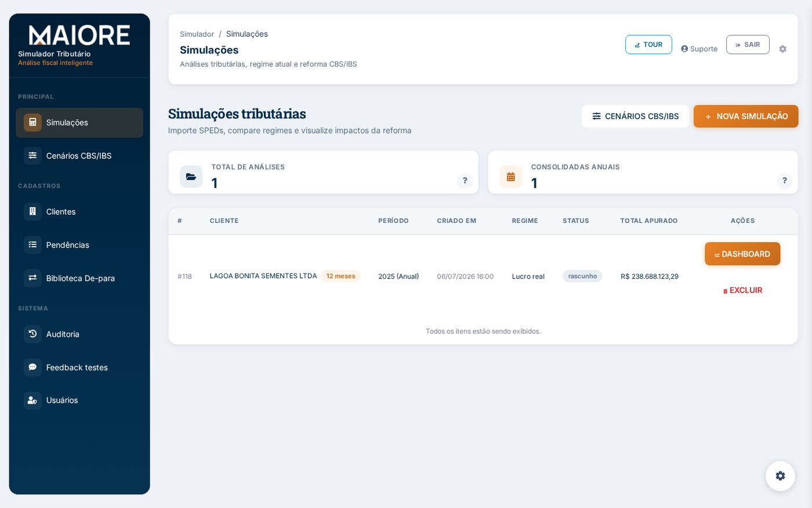Screen dimensions: 812x508
Task: Click the rascunho status badge
Action: [x=582, y=276]
